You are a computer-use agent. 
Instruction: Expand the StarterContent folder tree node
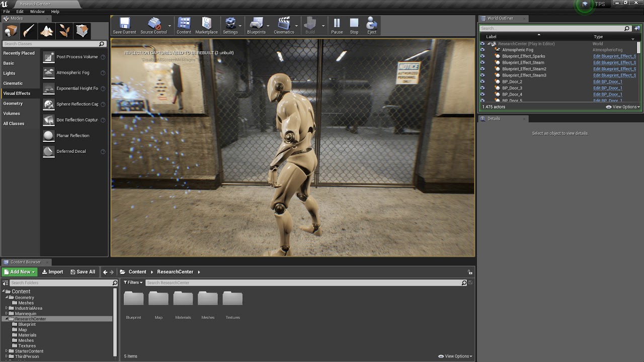(7, 351)
